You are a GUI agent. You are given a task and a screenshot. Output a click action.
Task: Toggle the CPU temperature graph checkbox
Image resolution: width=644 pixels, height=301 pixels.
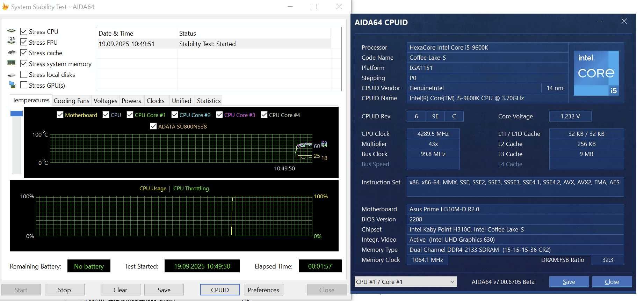pyautogui.click(x=106, y=115)
